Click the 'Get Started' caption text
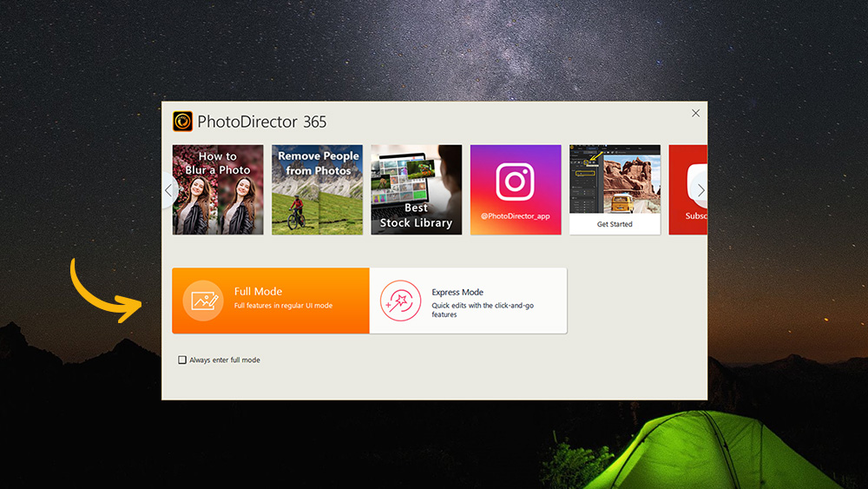868x489 pixels. pyautogui.click(x=615, y=224)
